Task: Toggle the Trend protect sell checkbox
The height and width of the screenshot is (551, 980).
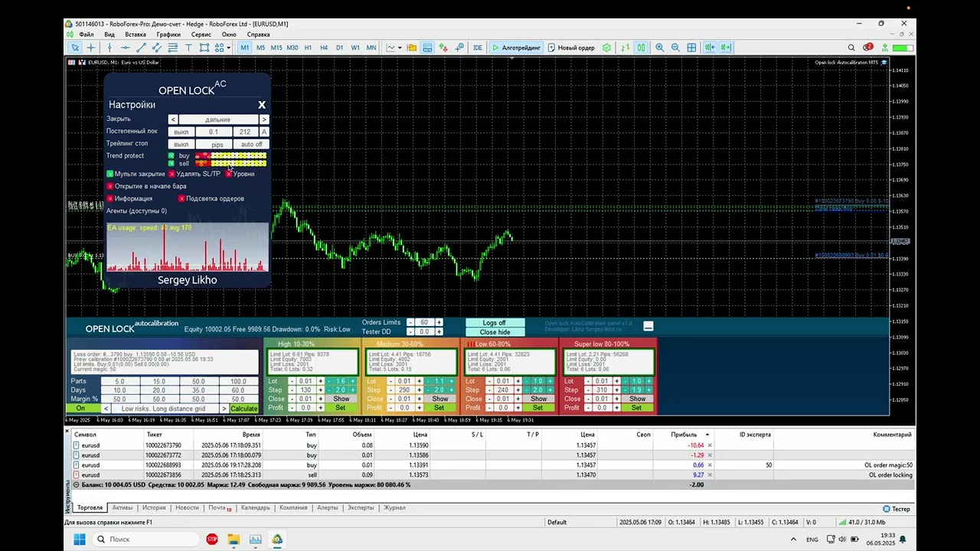Action: pos(171,163)
